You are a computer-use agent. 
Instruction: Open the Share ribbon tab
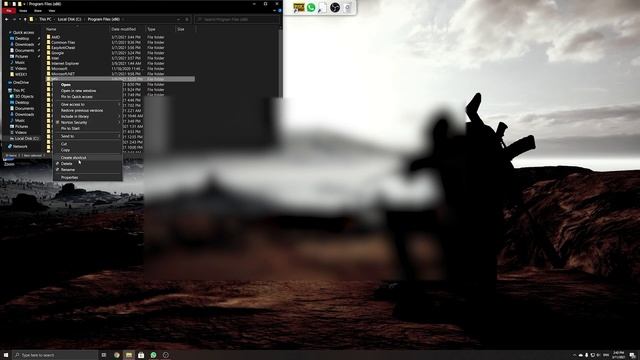[x=38, y=11]
